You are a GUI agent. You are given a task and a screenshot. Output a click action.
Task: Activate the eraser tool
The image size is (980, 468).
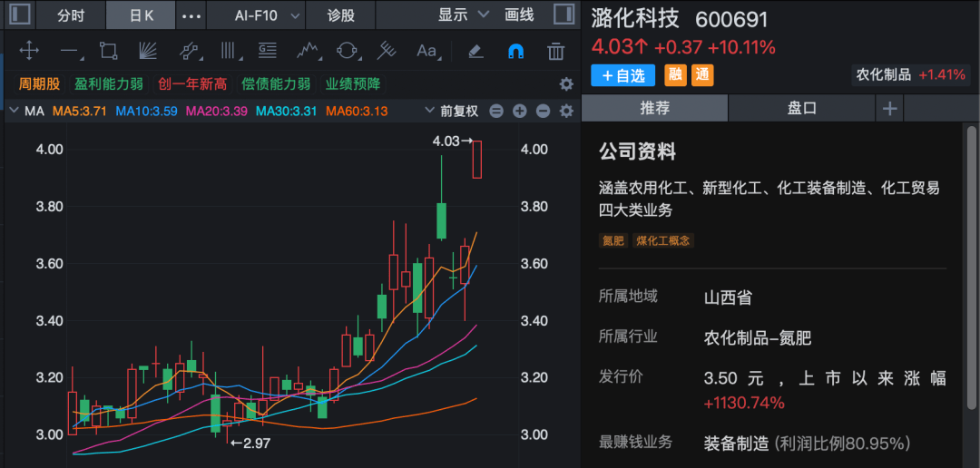[x=475, y=51]
